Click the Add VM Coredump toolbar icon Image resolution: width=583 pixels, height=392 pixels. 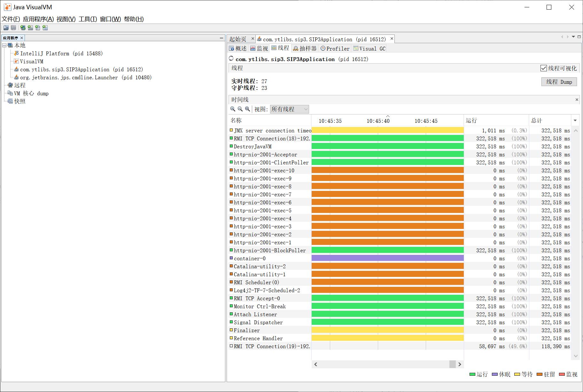click(38, 28)
